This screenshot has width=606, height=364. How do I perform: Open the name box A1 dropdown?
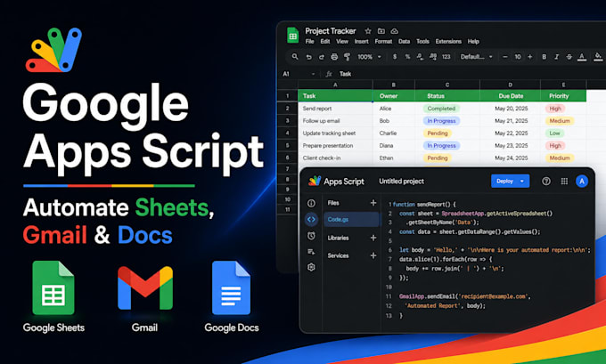[313, 74]
